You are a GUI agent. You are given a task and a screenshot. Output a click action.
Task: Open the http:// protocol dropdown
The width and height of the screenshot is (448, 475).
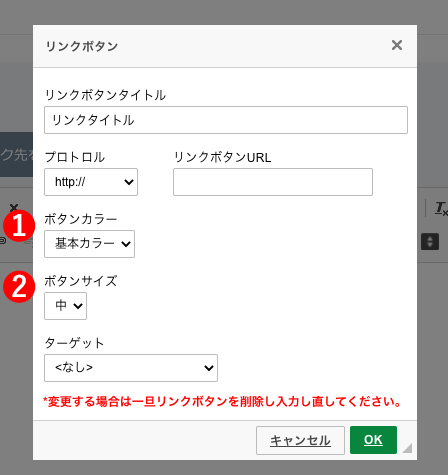point(91,182)
